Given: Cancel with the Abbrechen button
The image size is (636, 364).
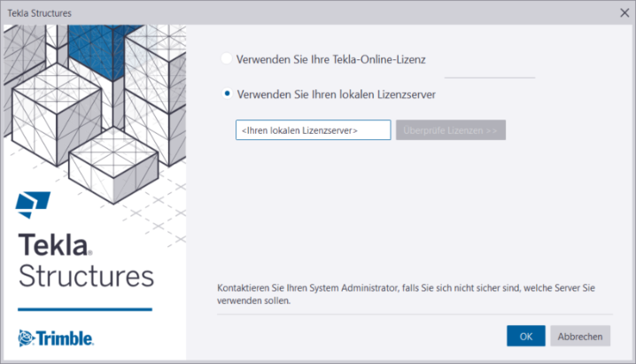Looking at the screenshot, I should coord(580,336).
